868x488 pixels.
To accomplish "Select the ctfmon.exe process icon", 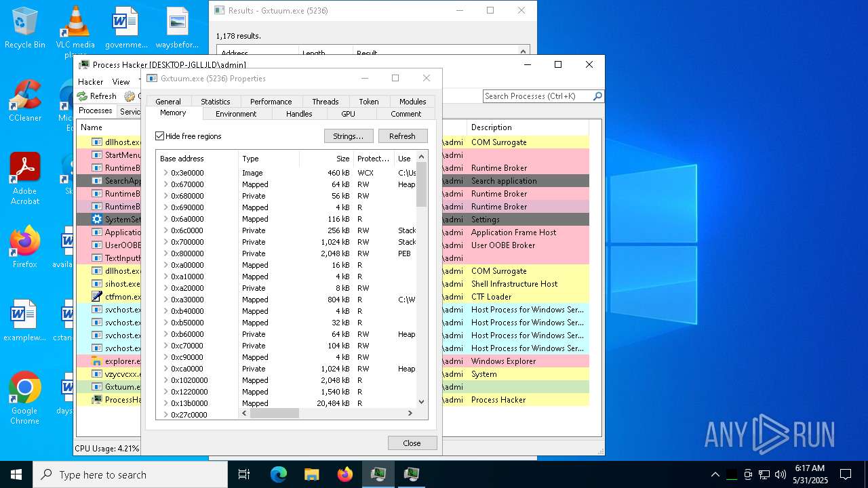I will (97, 297).
